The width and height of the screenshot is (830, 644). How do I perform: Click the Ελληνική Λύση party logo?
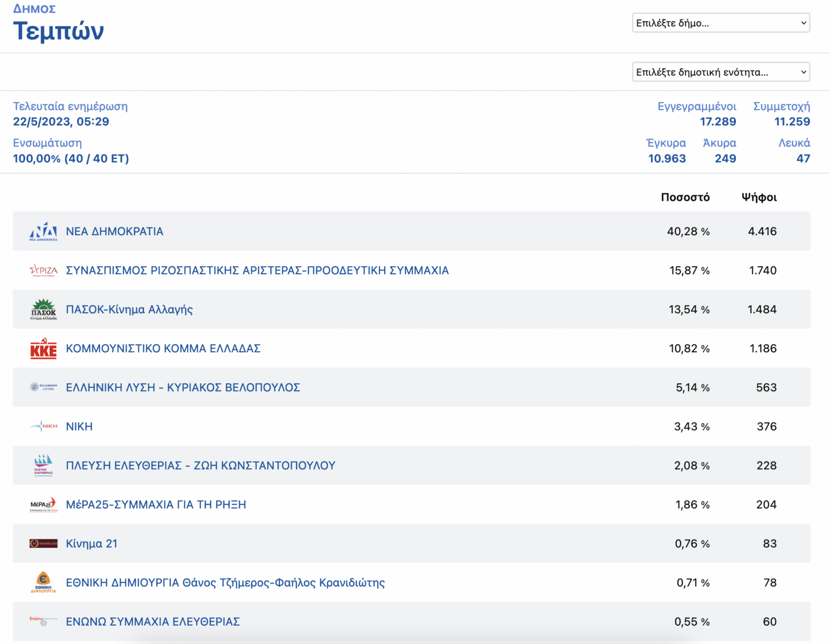tap(43, 387)
